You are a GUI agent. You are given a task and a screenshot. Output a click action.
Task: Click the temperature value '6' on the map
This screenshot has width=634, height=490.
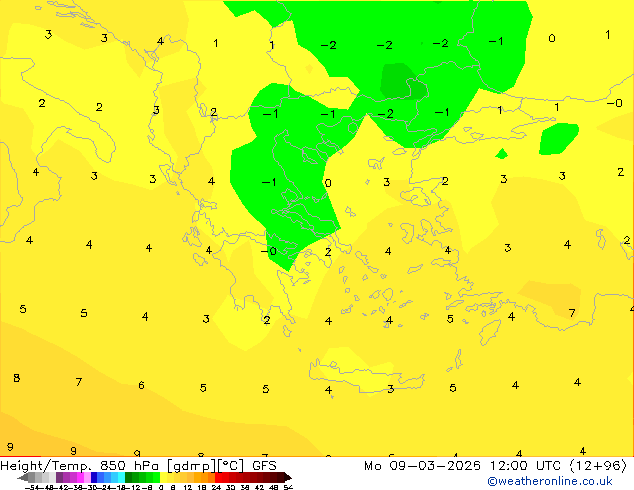point(141,385)
